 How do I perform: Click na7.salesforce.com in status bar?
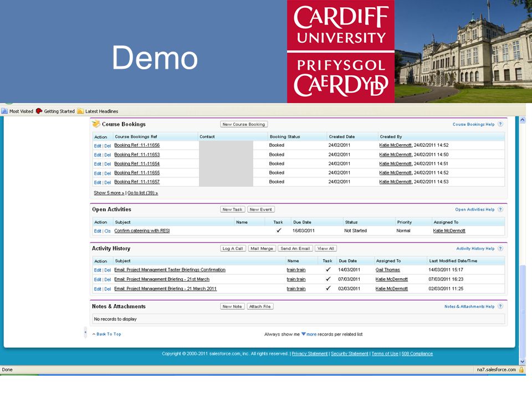click(496, 370)
